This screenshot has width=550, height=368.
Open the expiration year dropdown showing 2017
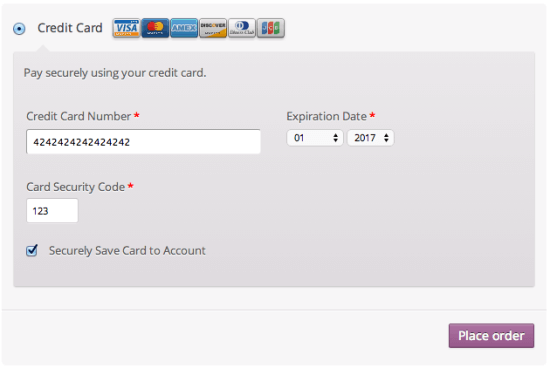[x=370, y=138]
